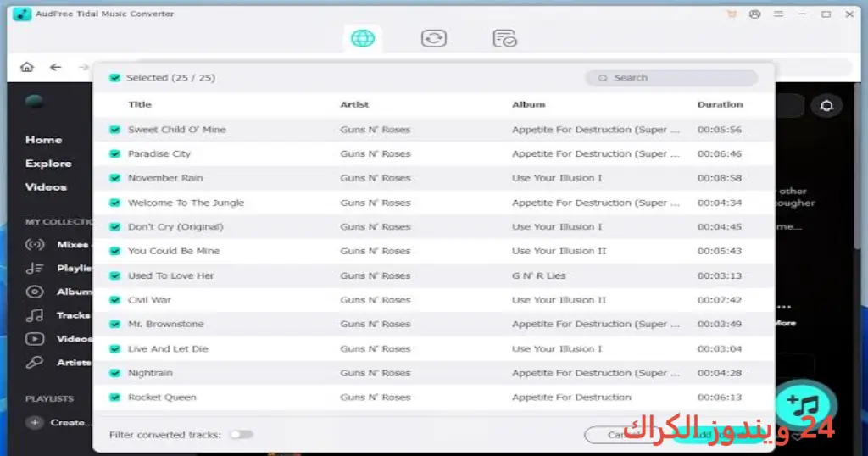The height and width of the screenshot is (456, 868).
Task: Click the window vertical scrollbar
Action: coord(857,166)
